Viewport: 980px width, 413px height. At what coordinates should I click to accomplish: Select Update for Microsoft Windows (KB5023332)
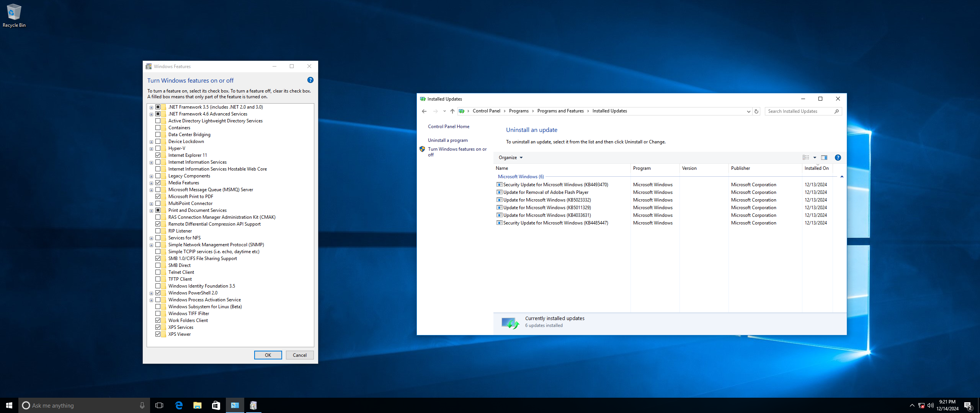click(x=664, y=200)
